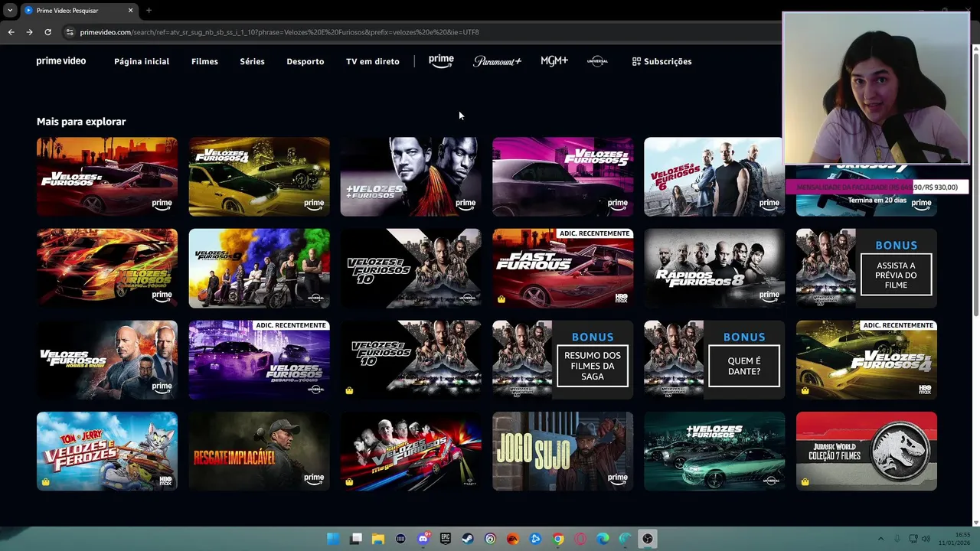The height and width of the screenshot is (551, 980).
Task: Open Velozes e Furiosos 5 thumbnail
Action: (563, 177)
